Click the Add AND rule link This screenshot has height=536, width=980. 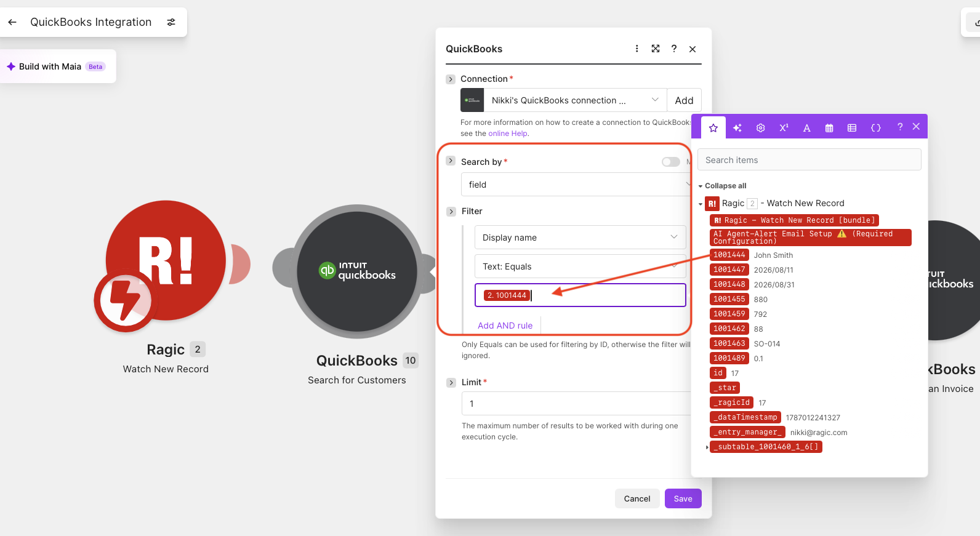505,326
